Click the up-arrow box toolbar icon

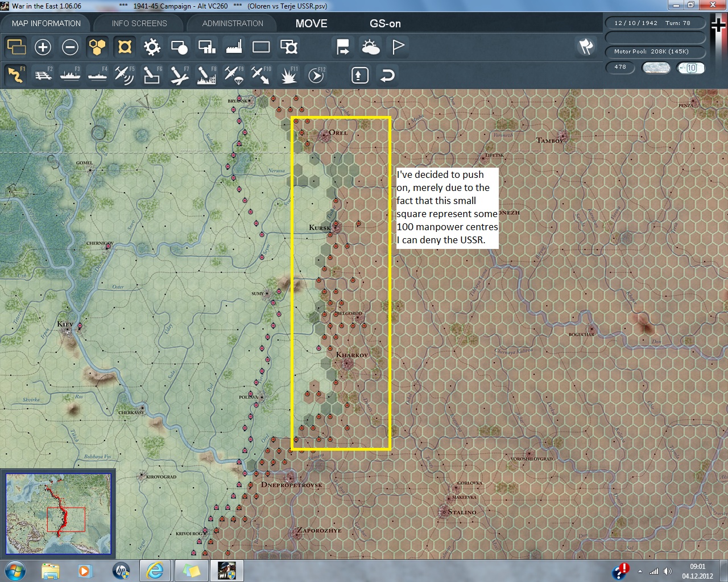360,75
